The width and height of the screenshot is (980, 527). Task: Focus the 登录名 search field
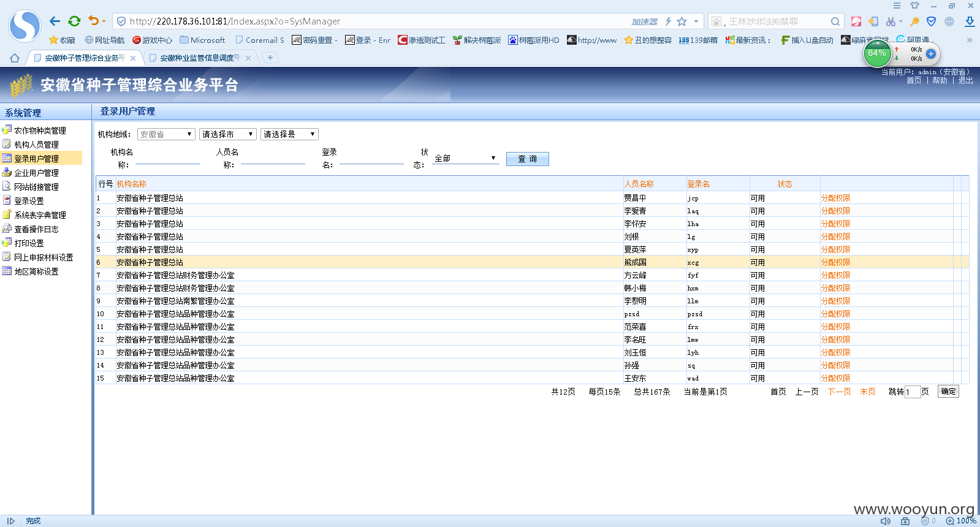(x=371, y=159)
